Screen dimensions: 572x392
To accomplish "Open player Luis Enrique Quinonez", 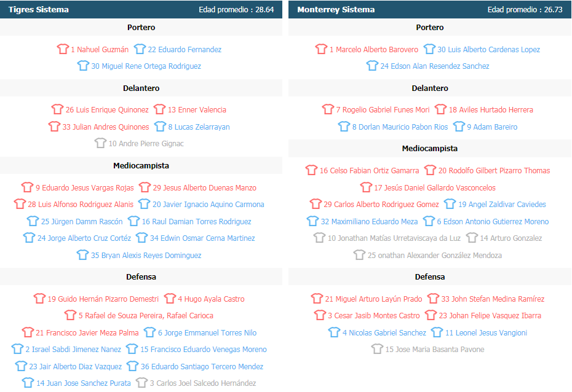I will point(107,109).
